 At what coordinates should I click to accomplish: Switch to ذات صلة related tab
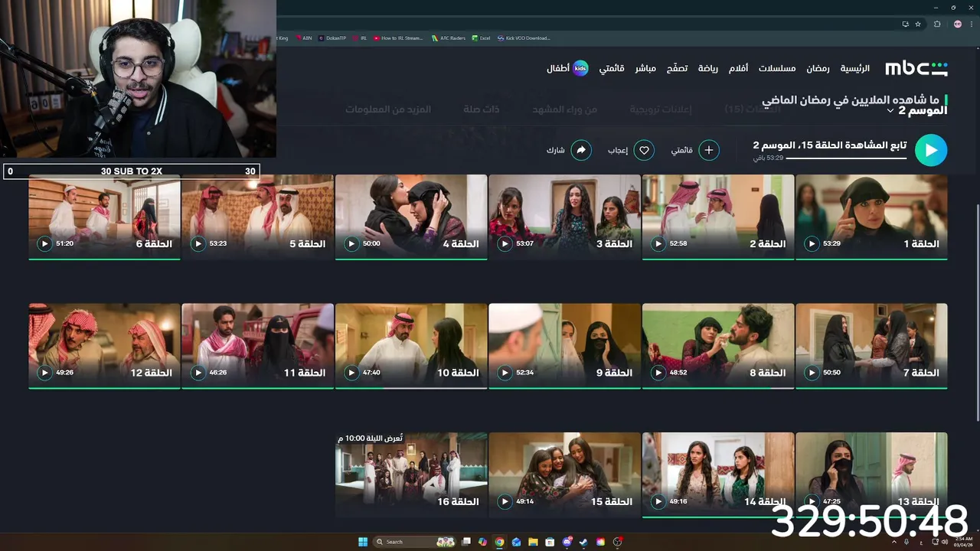(481, 109)
